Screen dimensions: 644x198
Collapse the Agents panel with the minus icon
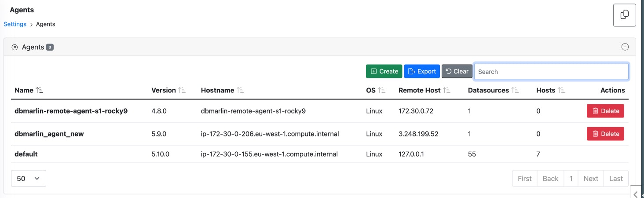pos(625,47)
